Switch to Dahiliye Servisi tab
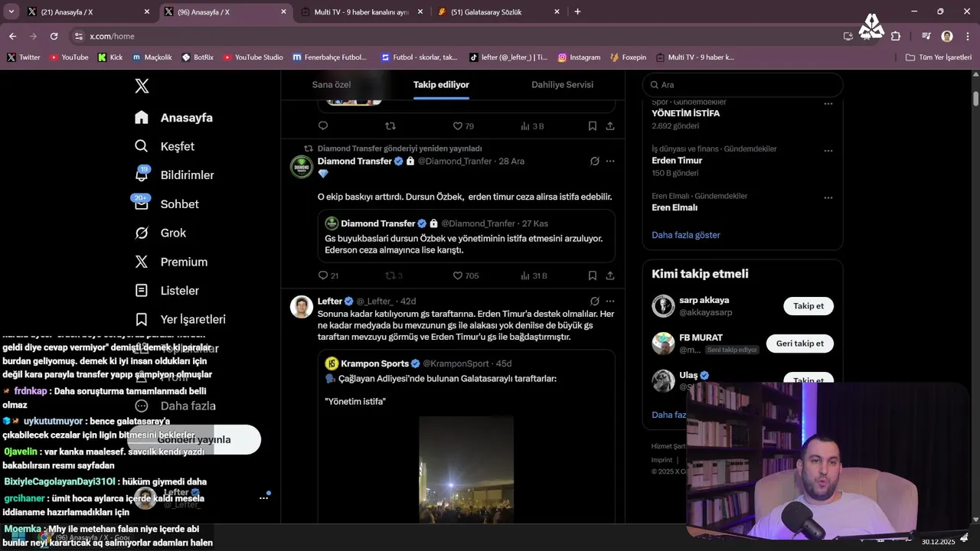This screenshot has height=551, width=980. click(562, 85)
